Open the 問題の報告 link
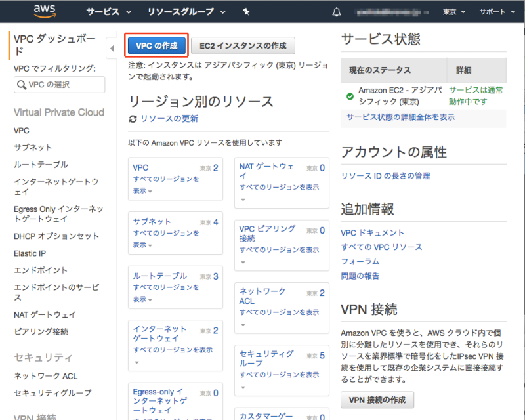The height and width of the screenshot is (420, 525). [x=360, y=276]
